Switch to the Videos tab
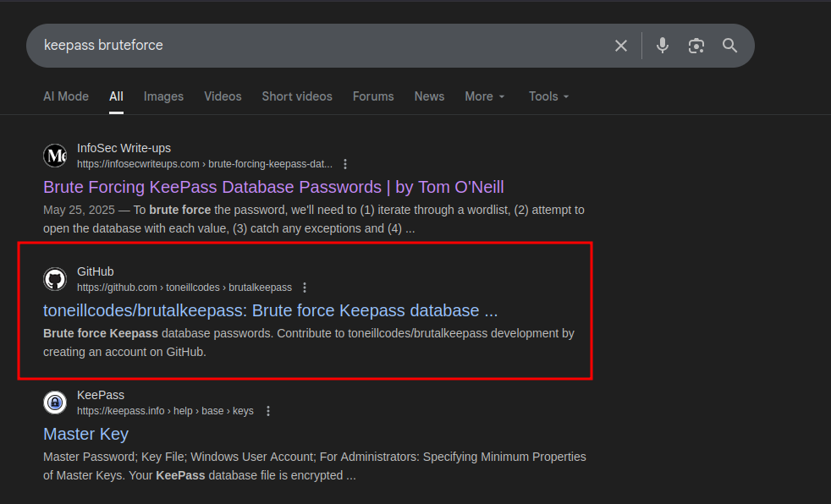Viewport: 831px width, 504px height. pos(223,96)
